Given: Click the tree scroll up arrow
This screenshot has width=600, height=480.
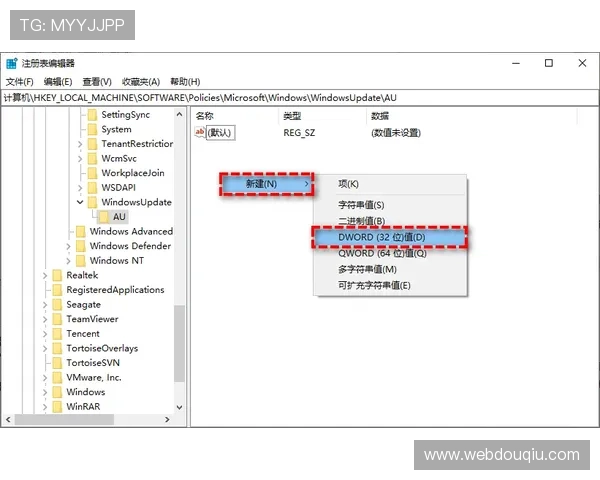Looking at the screenshot, I should (x=179, y=114).
